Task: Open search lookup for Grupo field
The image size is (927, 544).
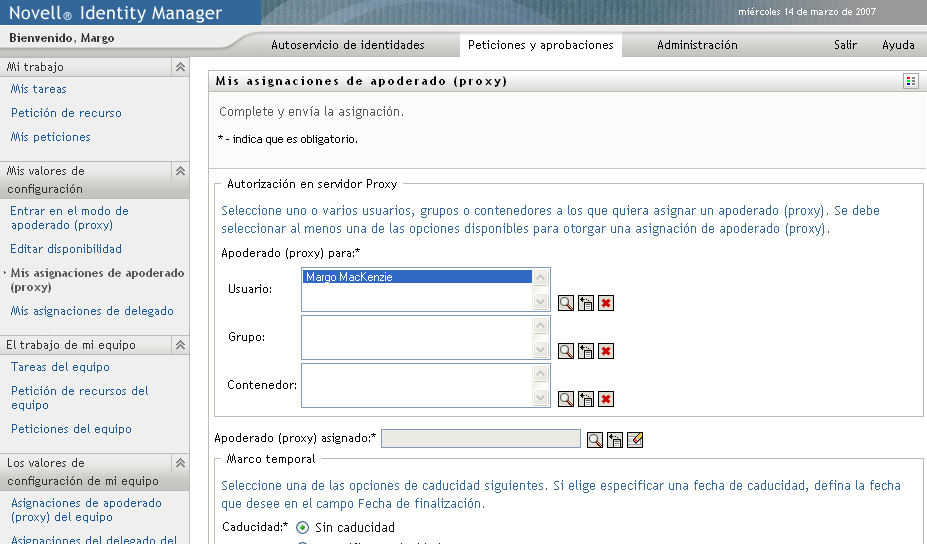Action: click(x=566, y=351)
